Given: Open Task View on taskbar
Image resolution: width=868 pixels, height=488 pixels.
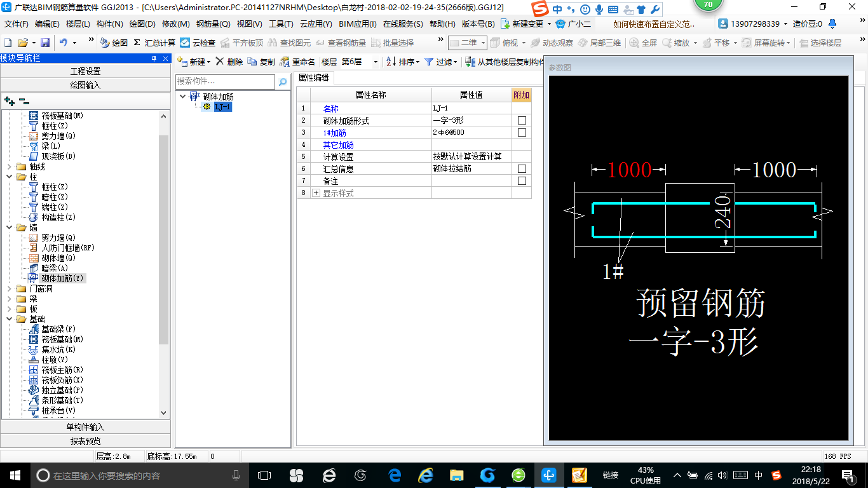Looking at the screenshot, I should [x=264, y=475].
